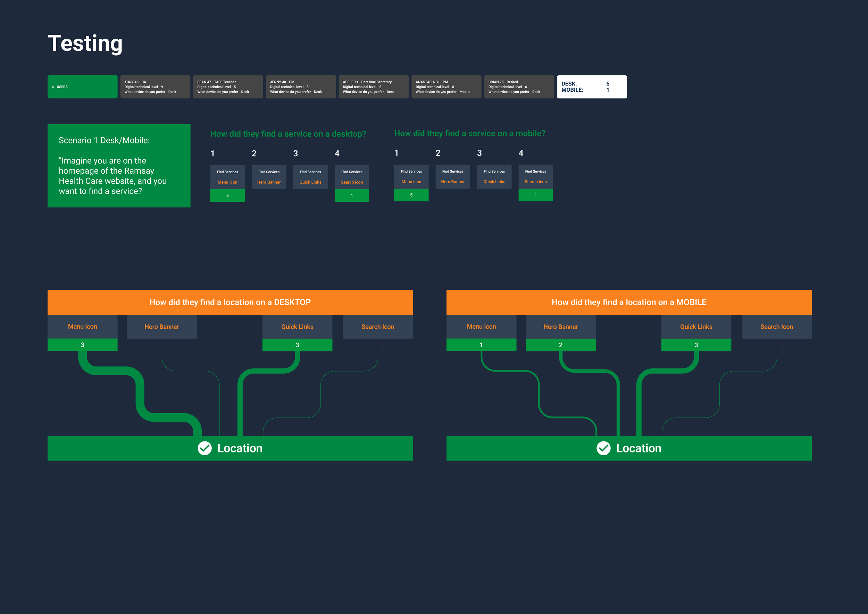Click the 'location on a DESKTOP' orange header
868x614 pixels.
click(x=230, y=302)
